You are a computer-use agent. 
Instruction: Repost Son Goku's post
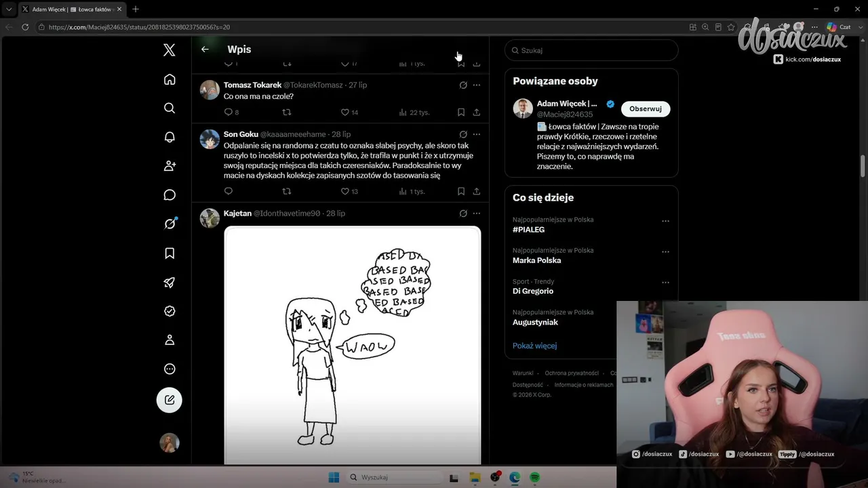click(x=287, y=191)
